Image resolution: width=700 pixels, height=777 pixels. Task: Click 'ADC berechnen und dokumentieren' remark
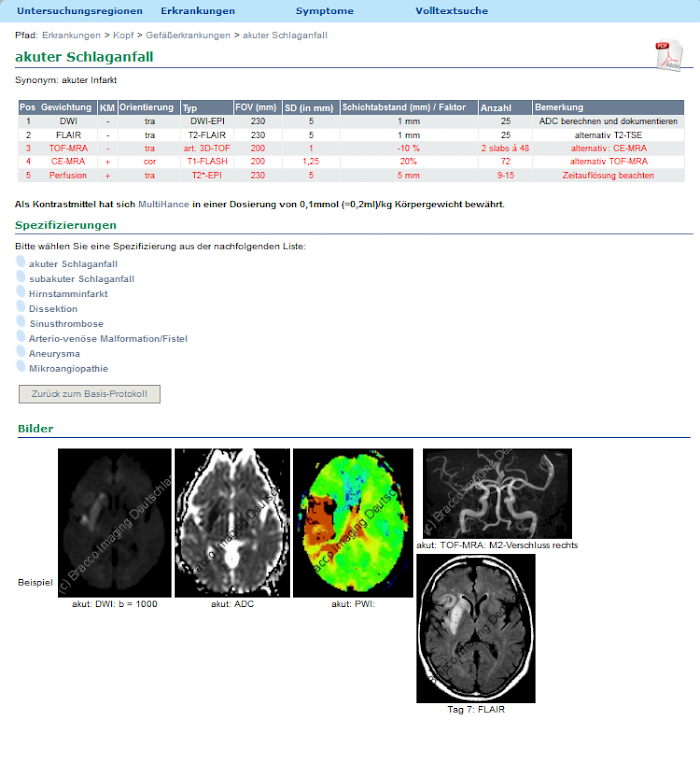pos(608,121)
